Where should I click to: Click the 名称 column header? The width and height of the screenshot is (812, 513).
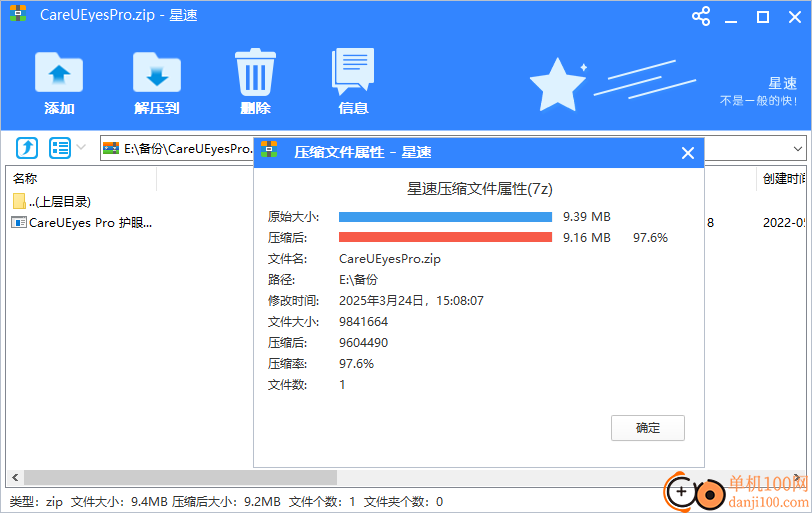(x=25, y=179)
